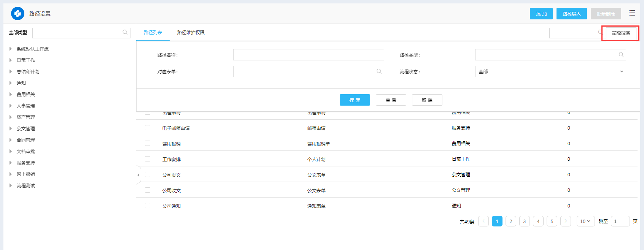Select the 费用报销 row checkbox
Screen dimensions: 644x250
[x=148, y=144]
